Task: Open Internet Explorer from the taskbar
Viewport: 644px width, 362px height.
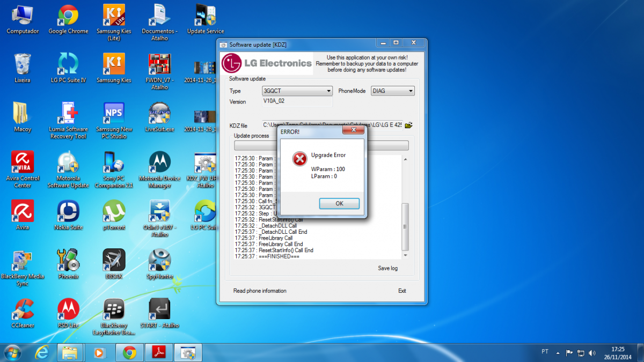Action: point(42,352)
